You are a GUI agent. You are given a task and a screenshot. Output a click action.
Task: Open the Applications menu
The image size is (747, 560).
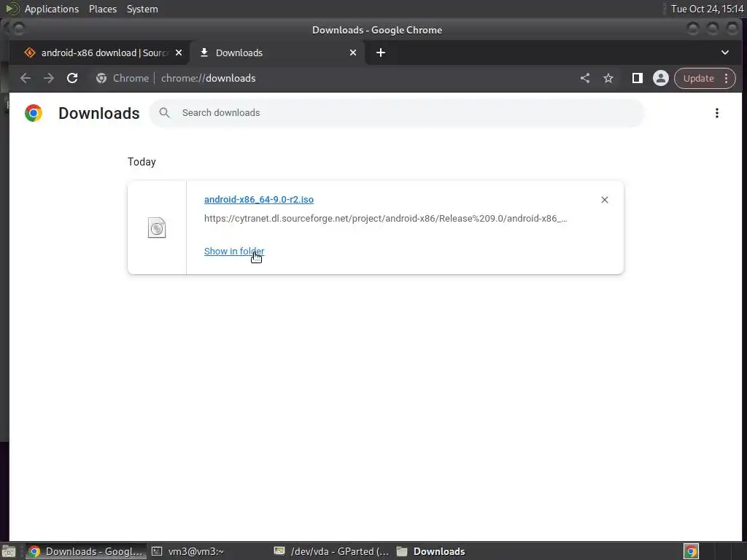coord(52,9)
